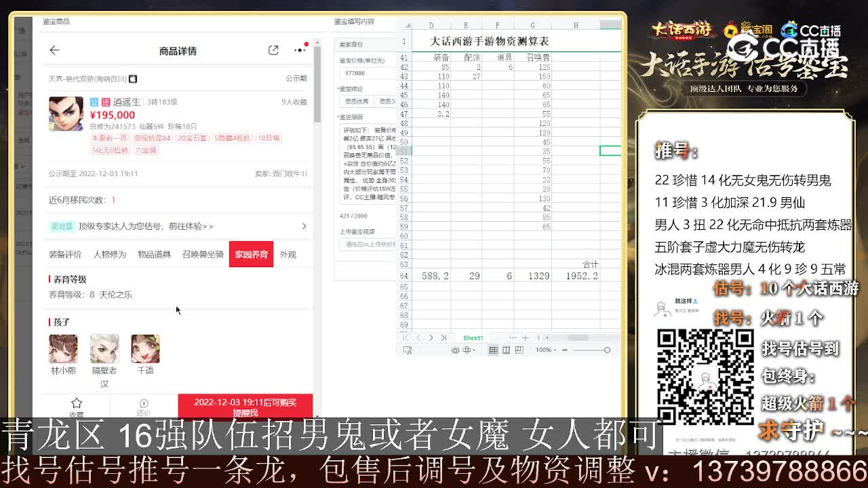Switch to 人物修为 tab
The image size is (868, 488).
click(109, 254)
